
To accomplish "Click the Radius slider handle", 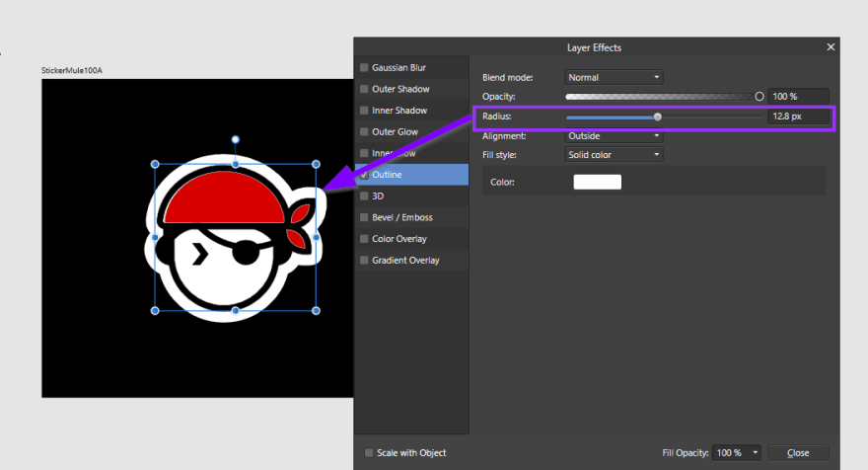I will click(x=658, y=117).
